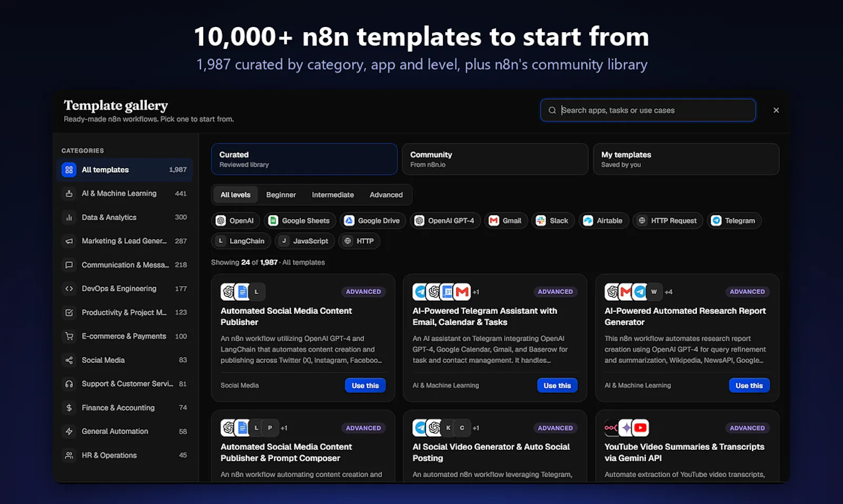Use the AI-Powered Telegram Assistant template
Screen dimensions: 843x504
point(557,386)
